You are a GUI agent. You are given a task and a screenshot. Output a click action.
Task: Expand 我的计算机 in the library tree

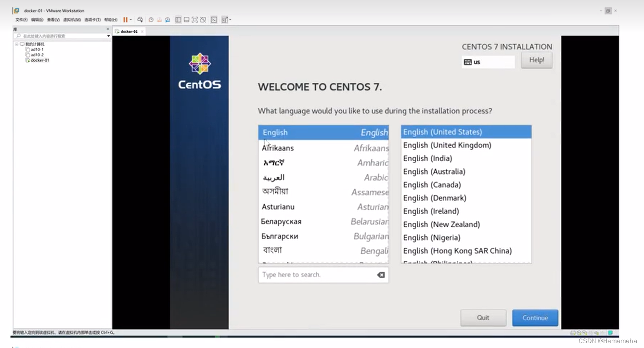(x=16, y=43)
